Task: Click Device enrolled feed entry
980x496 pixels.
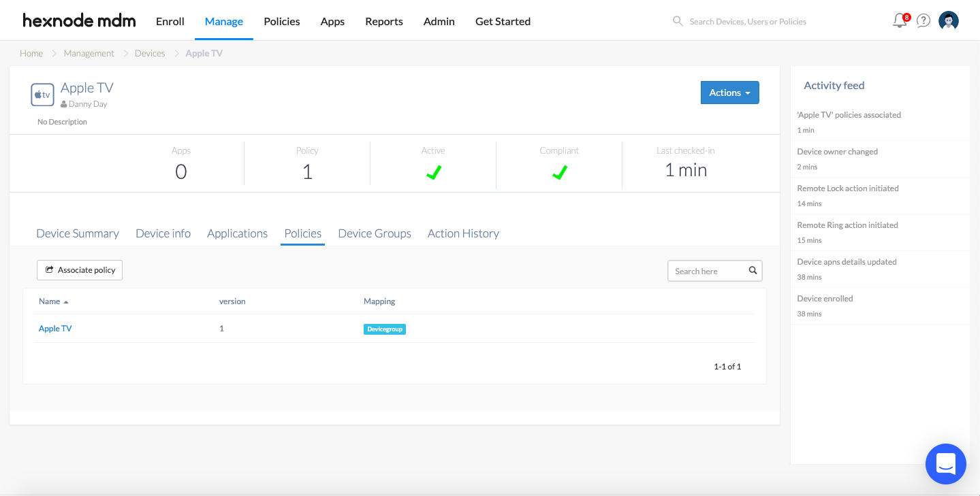Action: click(x=880, y=306)
